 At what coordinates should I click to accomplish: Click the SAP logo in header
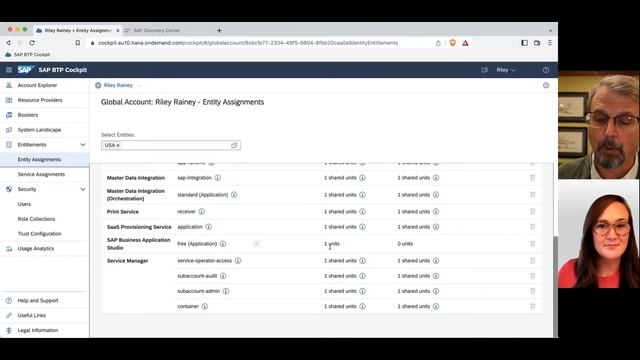pos(26,70)
